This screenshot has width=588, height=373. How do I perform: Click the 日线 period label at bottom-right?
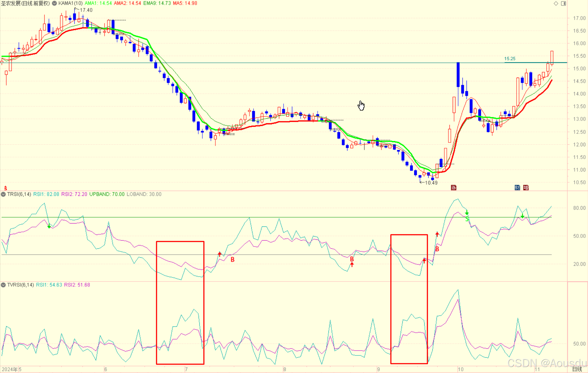pos(577,369)
